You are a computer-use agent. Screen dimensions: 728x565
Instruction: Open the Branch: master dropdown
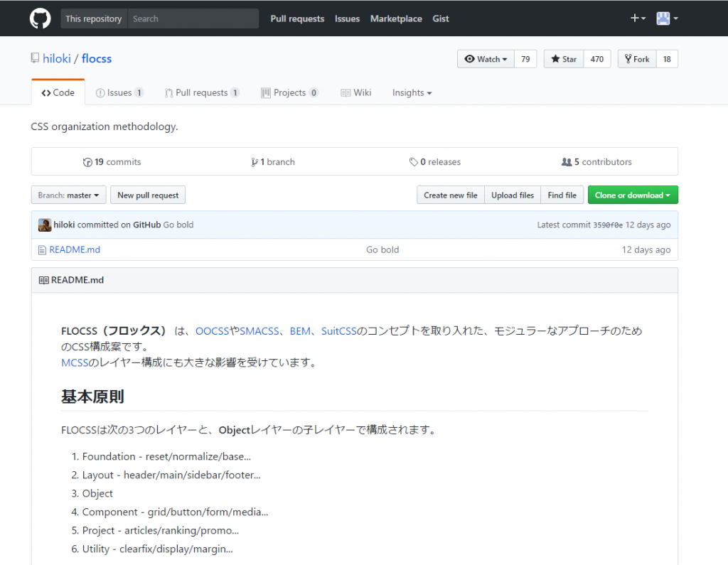pyautogui.click(x=68, y=194)
